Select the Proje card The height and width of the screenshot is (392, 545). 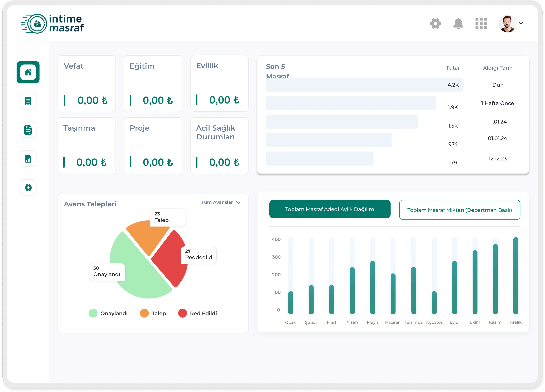coord(153,146)
